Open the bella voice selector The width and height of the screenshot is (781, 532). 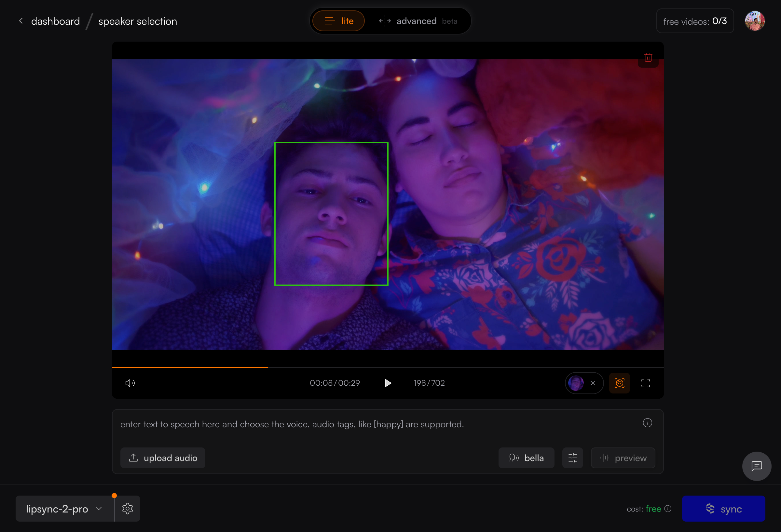click(x=526, y=458)
